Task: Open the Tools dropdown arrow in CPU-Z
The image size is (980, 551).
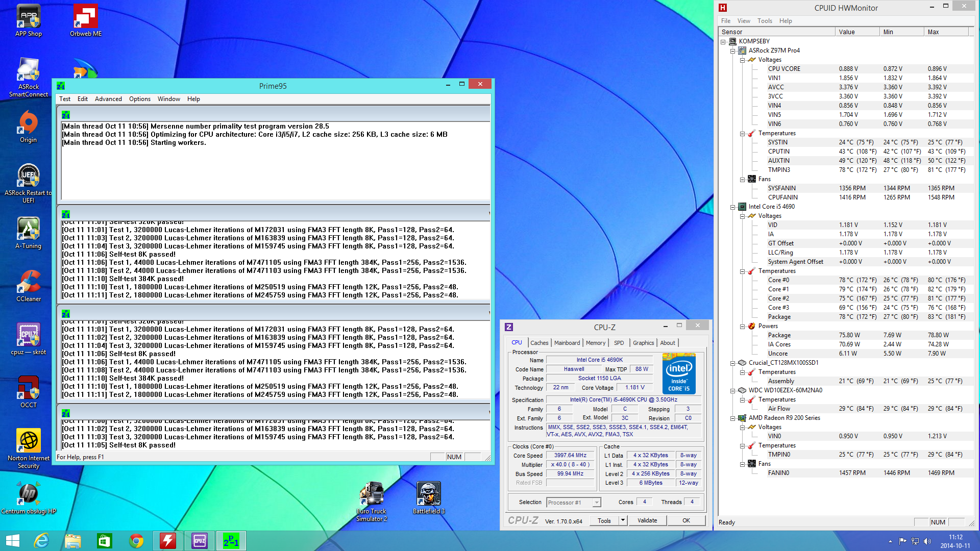Action: [623, 520]
